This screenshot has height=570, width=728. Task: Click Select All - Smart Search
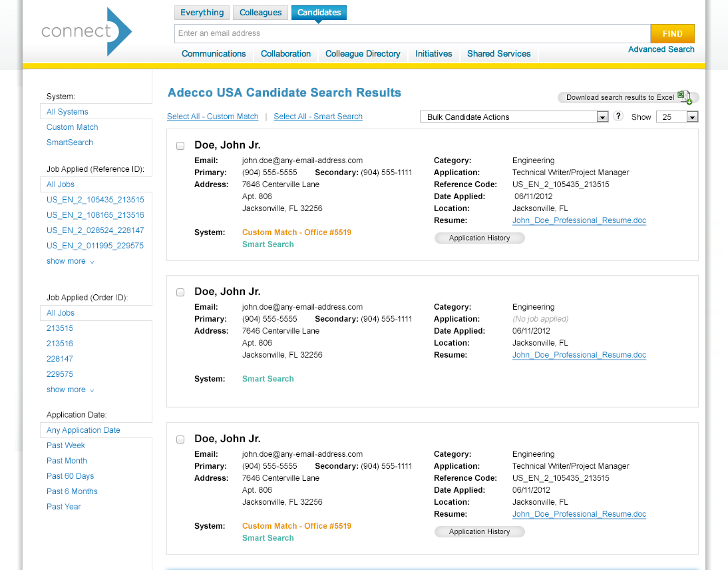coord(318,117)
